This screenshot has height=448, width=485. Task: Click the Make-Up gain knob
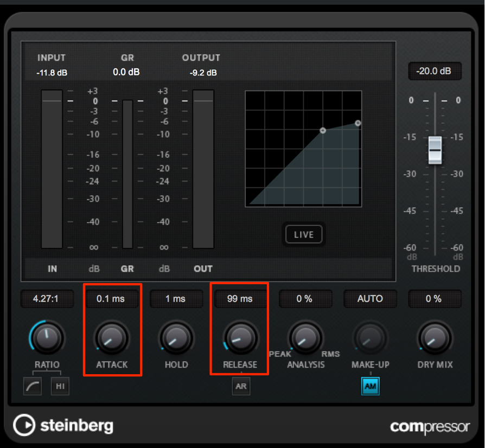370,337
